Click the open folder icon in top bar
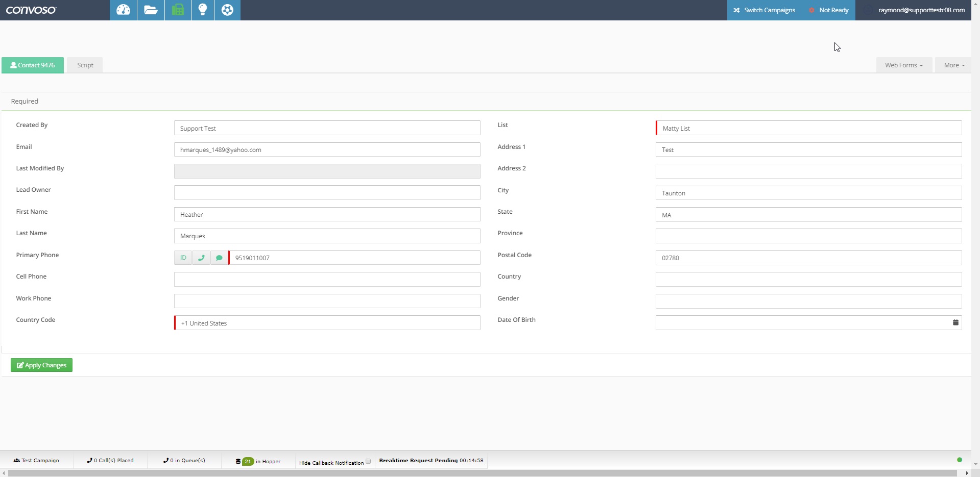980x477 pixels. [x=151, y=10]
